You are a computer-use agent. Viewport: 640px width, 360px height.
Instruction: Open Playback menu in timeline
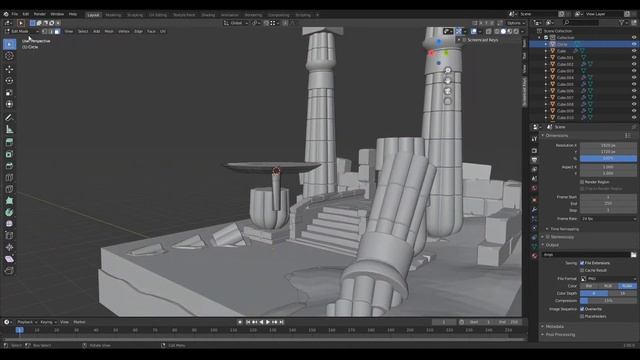click(25, 322)
